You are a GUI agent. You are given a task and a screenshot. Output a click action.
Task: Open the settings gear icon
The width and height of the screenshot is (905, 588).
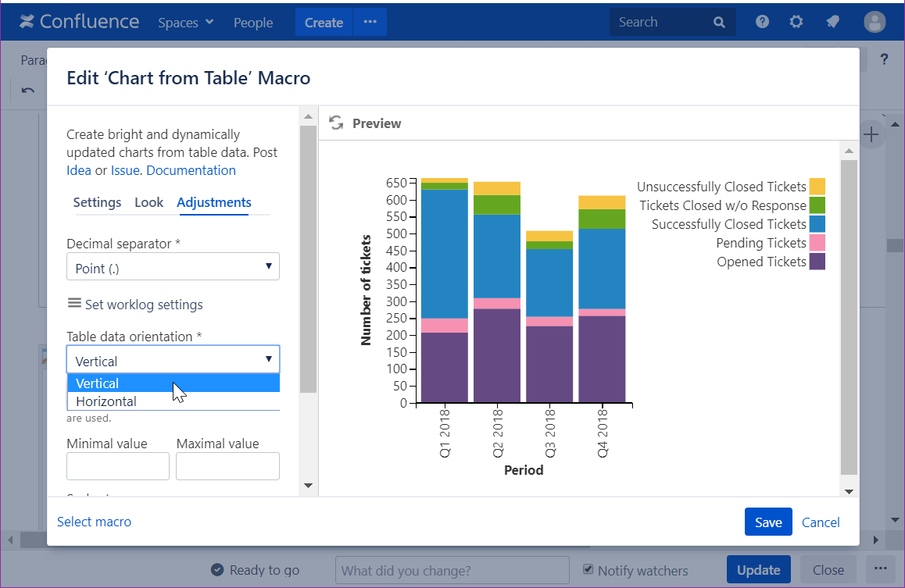(x=796, y=22)
